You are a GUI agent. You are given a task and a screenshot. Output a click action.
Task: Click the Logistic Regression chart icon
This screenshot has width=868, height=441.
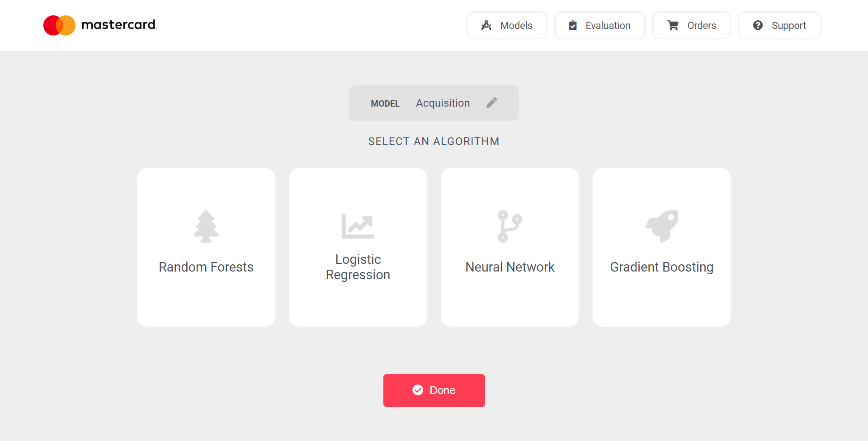coord(358,226)
